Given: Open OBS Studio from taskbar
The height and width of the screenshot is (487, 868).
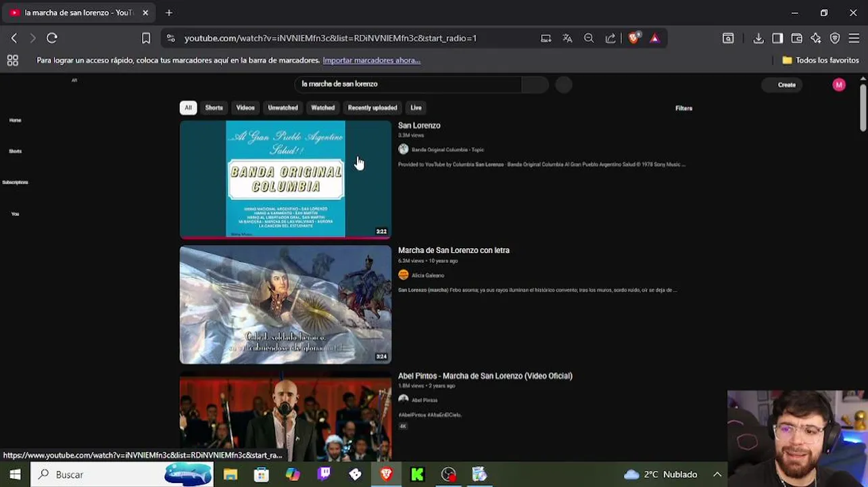Looking at the screenshot, I should [x=448, y=474].
